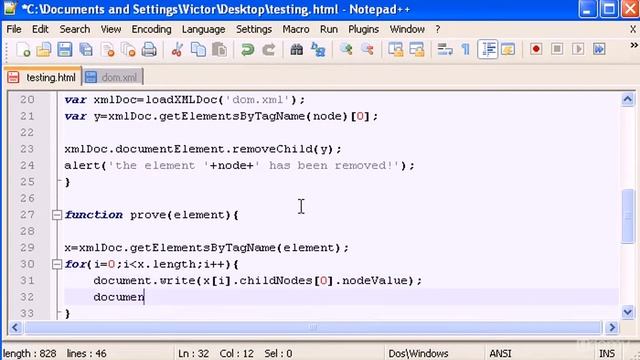Cut selection with scissors icon
The width and height of the screenshot is (640, 360).
click(177, 50)
